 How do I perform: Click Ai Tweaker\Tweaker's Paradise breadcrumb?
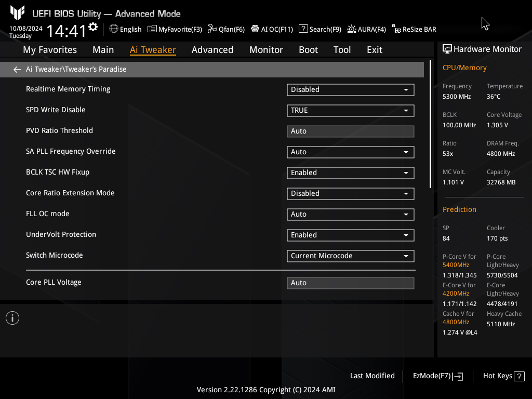[x=76, y=69]
